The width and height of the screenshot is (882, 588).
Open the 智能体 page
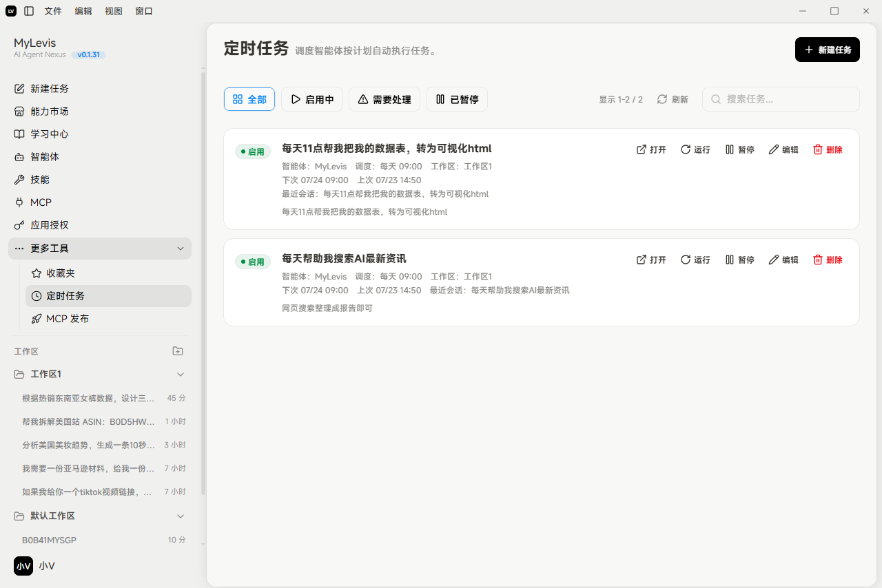(100, 157)
